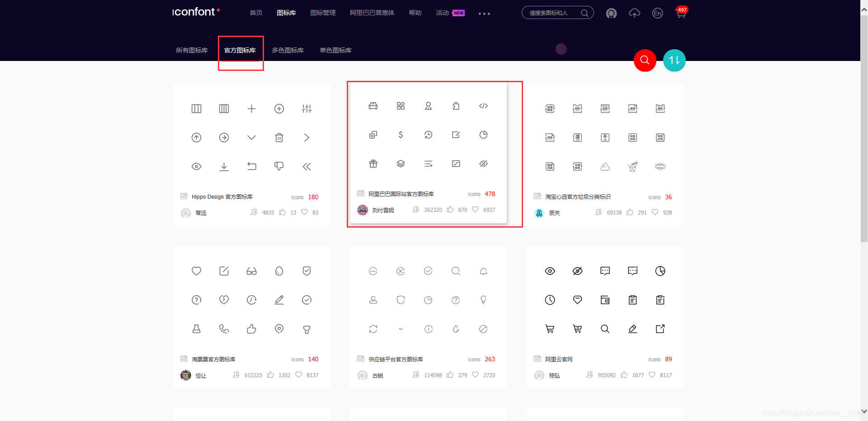Switch to the 多色图标库 tab

288,50
